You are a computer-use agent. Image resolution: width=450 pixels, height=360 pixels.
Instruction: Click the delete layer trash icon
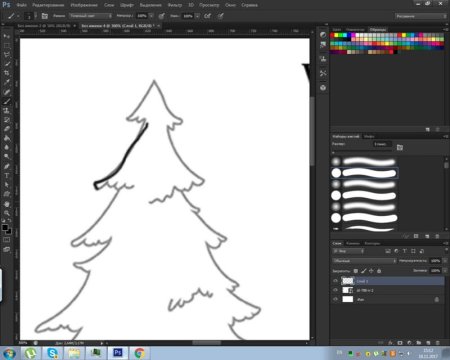pos(438,342)
